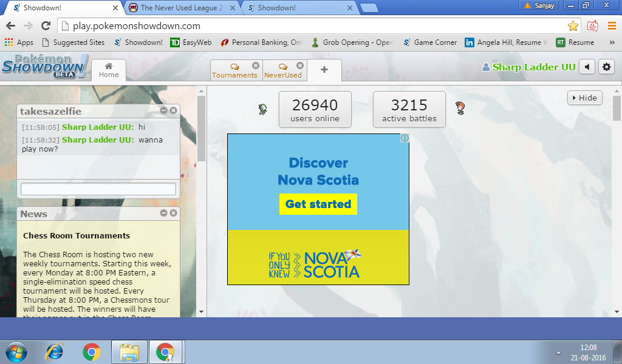Close the Tournaments chat tab
This screenshot has height=364, width=622.
[255, 66]
